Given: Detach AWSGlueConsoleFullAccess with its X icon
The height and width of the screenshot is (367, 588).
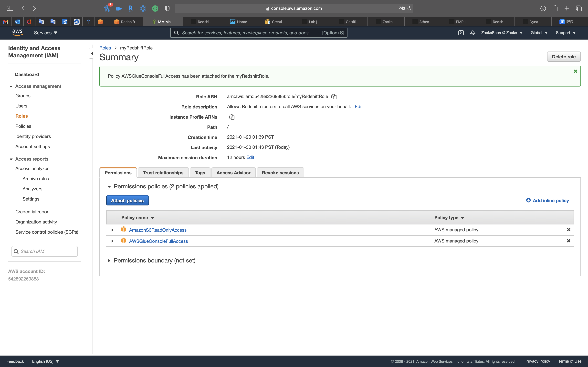Looking at the screenshot, I should (x=568, y=241).
